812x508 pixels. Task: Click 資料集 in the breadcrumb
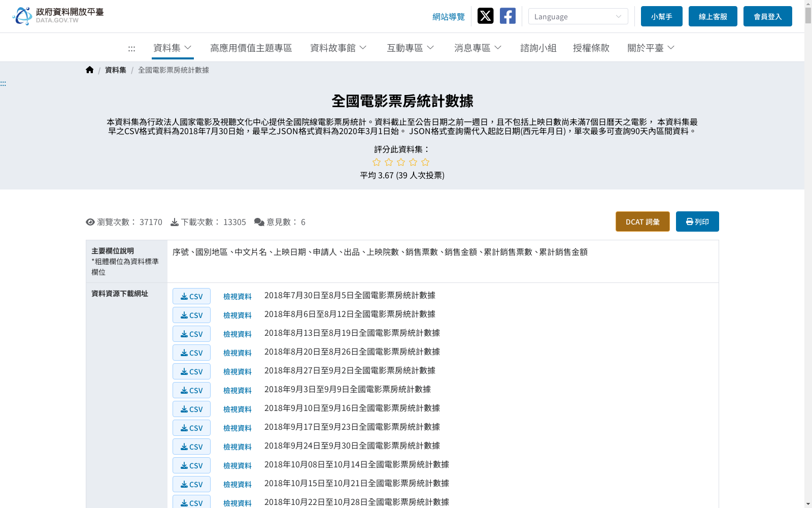(x=116, y=70)
